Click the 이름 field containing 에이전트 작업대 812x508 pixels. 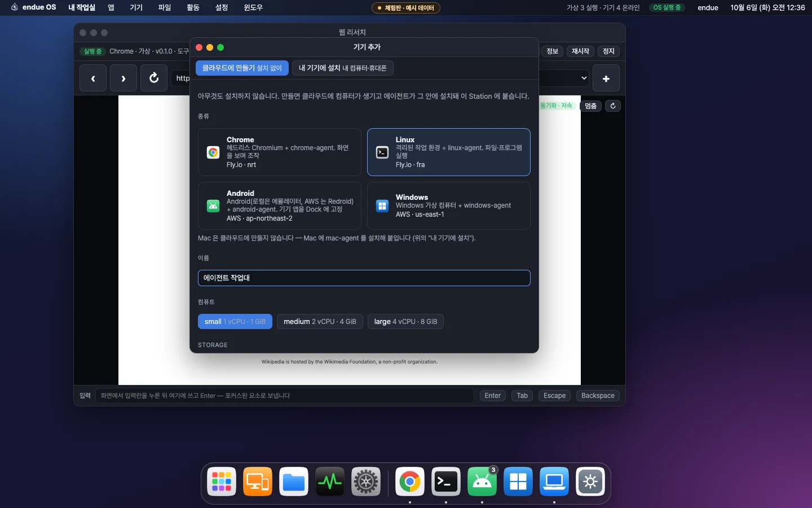click(364, 278)
